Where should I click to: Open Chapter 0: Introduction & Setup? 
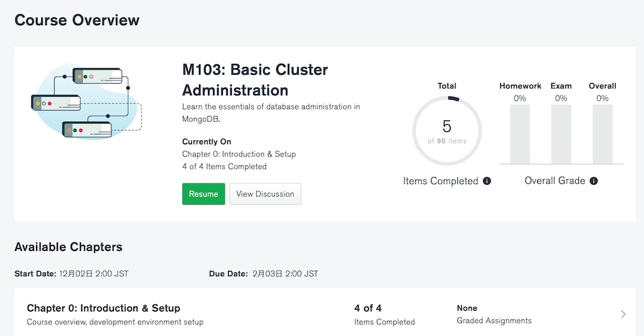point(104,308)
